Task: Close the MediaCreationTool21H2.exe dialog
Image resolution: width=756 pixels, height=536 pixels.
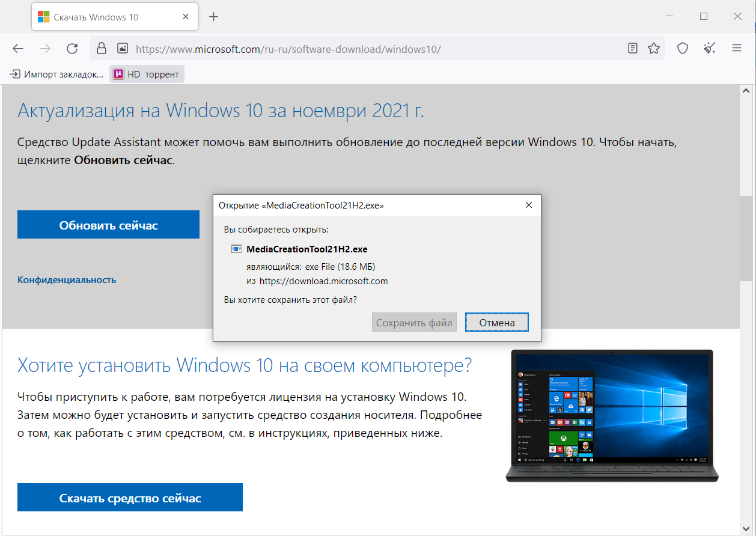Action: click(529, 205)
